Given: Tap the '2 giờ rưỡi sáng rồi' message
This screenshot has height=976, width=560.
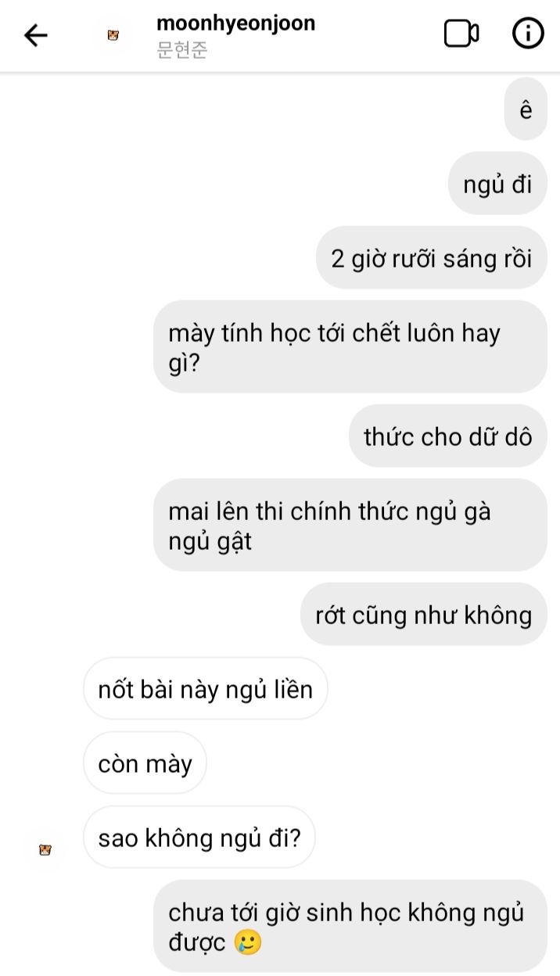Looking at the screenshot, I should point(432,259).
